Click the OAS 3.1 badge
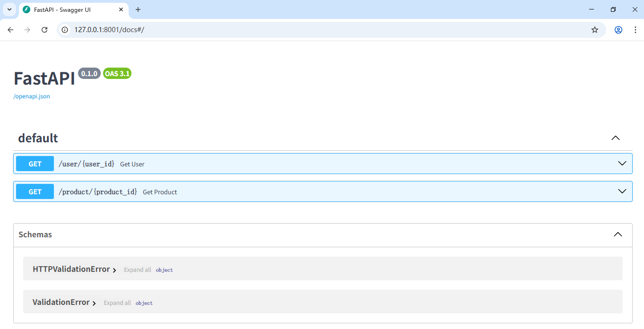 tap(117, 73)
